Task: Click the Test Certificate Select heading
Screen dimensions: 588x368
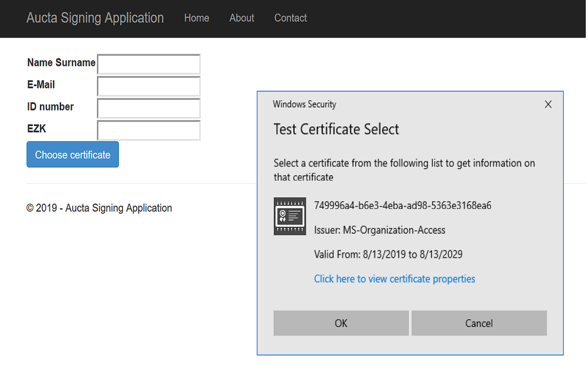Action: [x=336, y=129]
